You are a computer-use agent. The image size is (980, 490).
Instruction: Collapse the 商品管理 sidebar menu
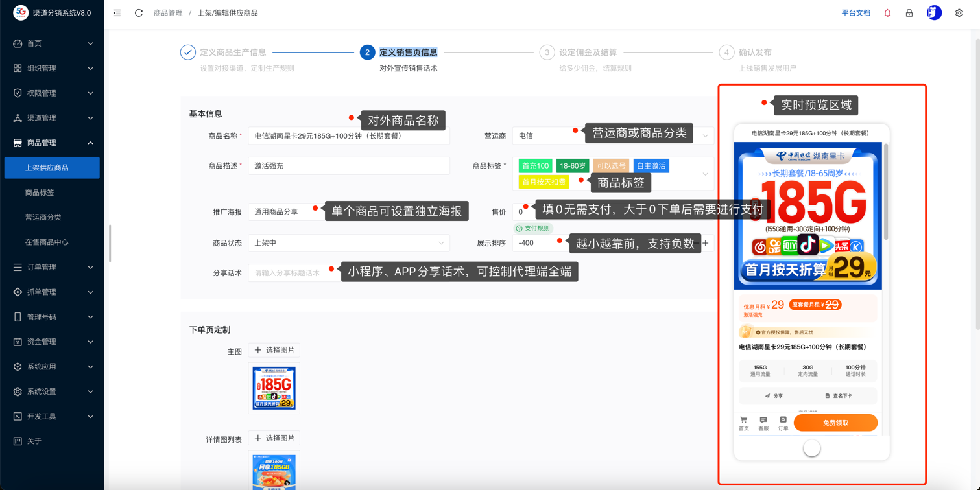click(x=52, y=143)
